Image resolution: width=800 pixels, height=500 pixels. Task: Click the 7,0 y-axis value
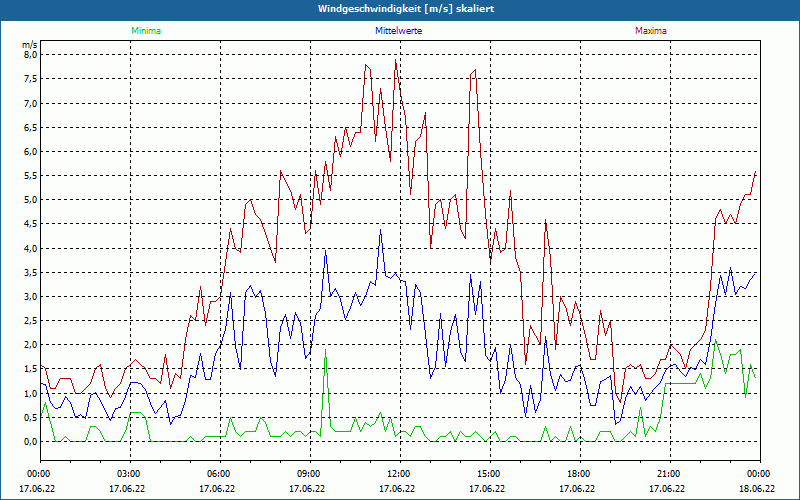pyautogui.click(x=30, y=104)
